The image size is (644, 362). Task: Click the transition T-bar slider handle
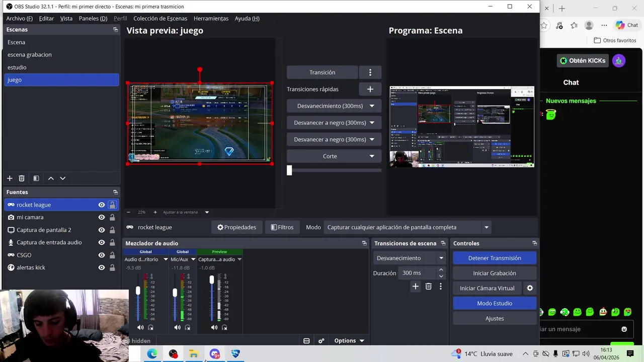289,170
